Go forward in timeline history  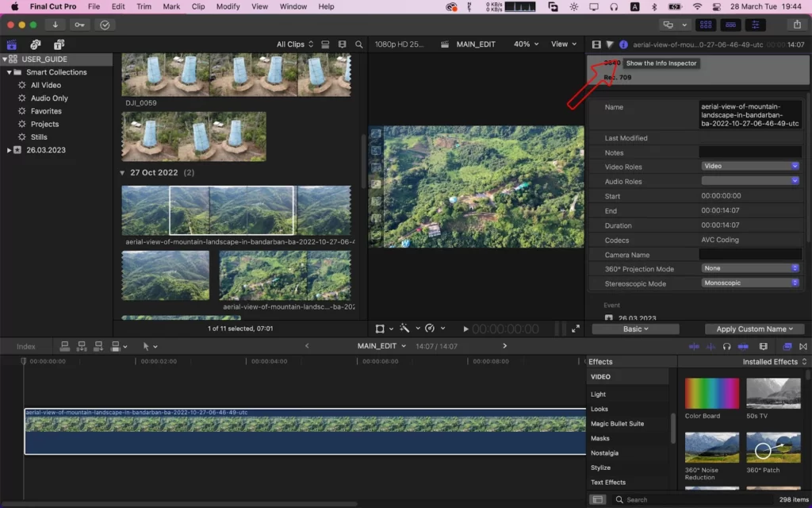click(505, 346)
